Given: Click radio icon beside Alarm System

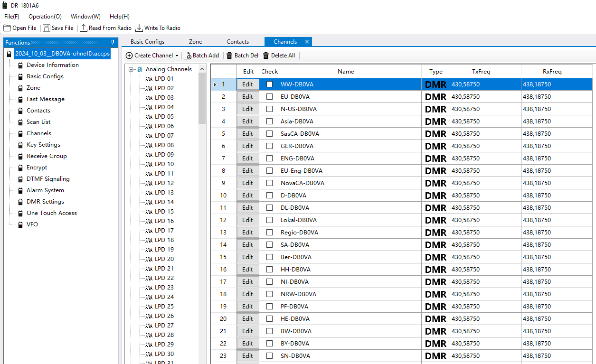Looking at the screenshot, I should [20, 190].
